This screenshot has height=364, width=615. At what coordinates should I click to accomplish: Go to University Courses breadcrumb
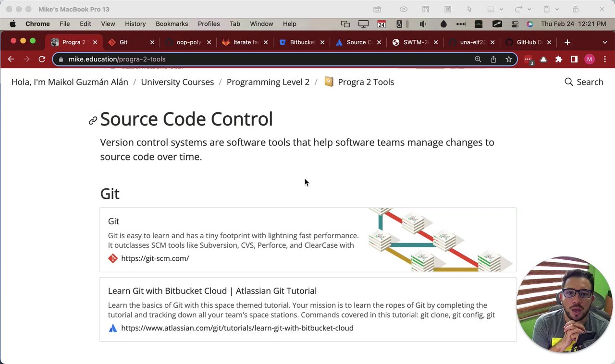[177, 82]
